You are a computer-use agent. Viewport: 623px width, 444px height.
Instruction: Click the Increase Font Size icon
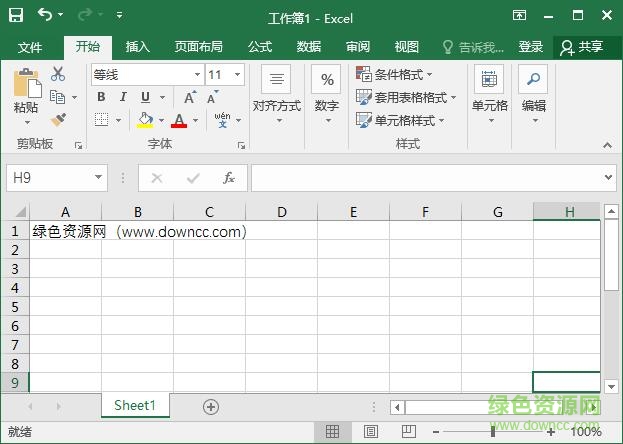[190, 97]
